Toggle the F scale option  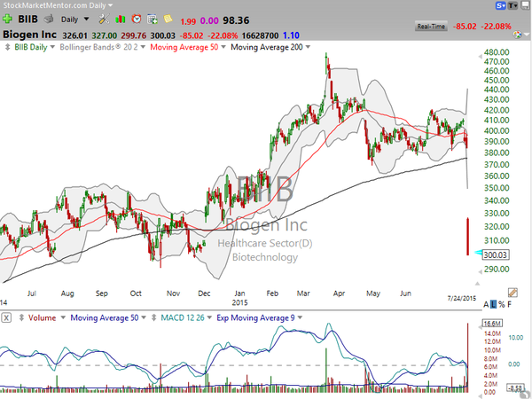pos(509,304)
